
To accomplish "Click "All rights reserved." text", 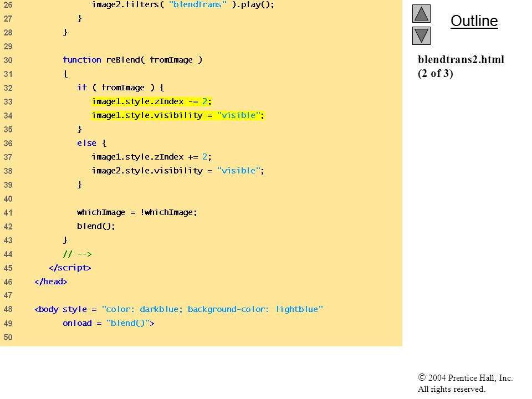I will [451, 389].
